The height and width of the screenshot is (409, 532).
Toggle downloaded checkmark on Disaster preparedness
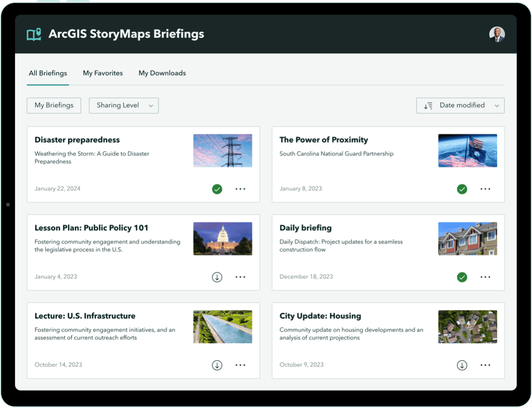tap(217, 189)
